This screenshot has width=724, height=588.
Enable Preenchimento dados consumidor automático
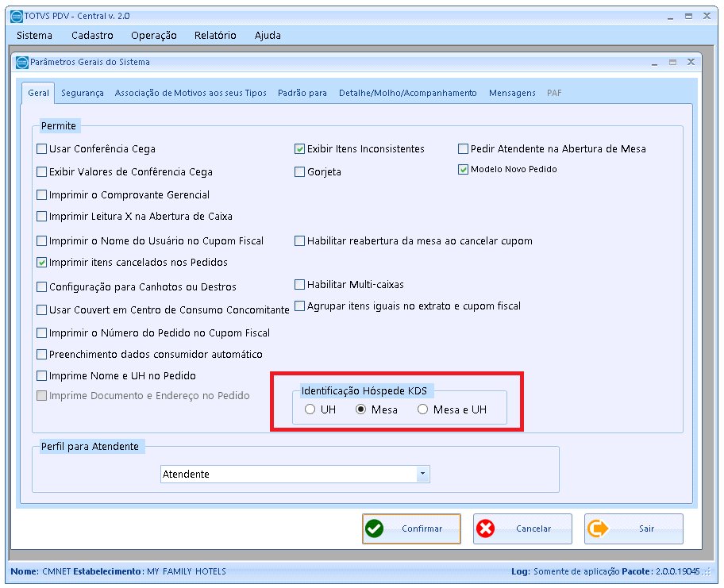click(41, 355)
